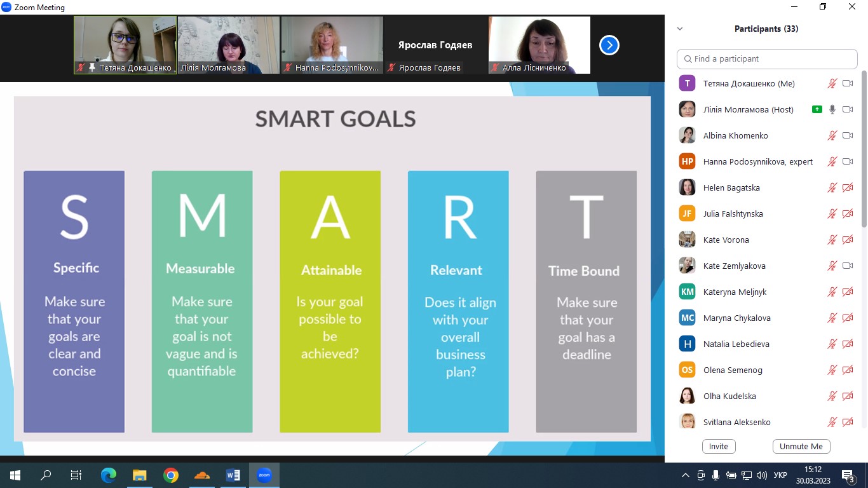Switch the УКР keyboard language indicator
868x488 pixels.
(x=781, y=475)
